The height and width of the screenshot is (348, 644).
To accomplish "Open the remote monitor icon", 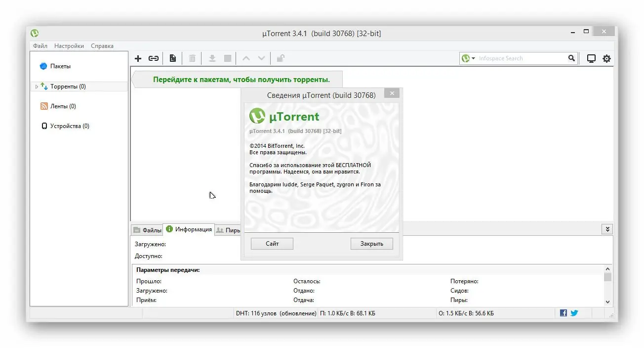I will click(x=591, y=58).
